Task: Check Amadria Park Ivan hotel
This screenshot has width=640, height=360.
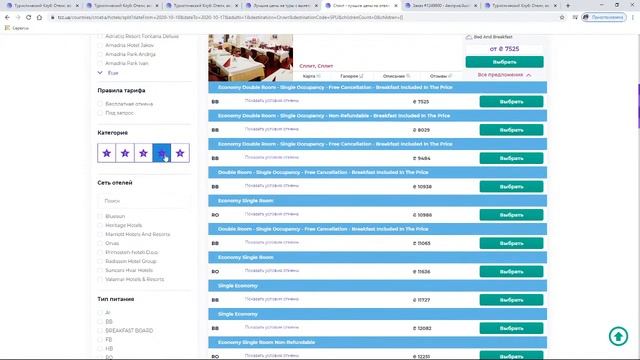Action: pos(100,63)
